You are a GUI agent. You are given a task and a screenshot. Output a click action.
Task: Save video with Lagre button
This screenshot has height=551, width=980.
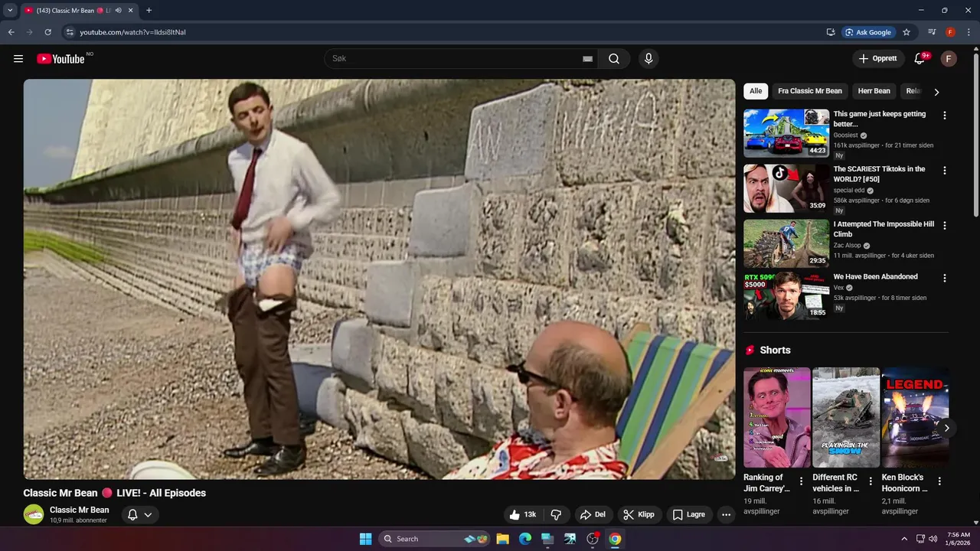pos(689,515)
